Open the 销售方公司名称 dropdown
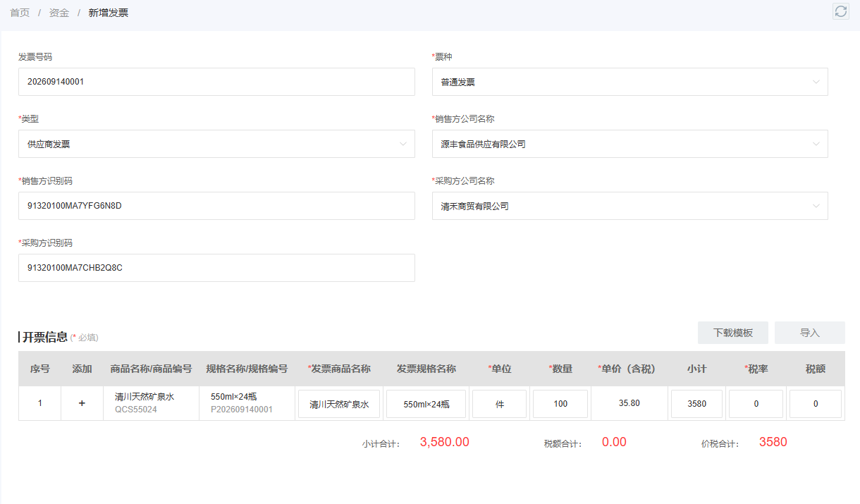860x504 pixels. point(629,144)
